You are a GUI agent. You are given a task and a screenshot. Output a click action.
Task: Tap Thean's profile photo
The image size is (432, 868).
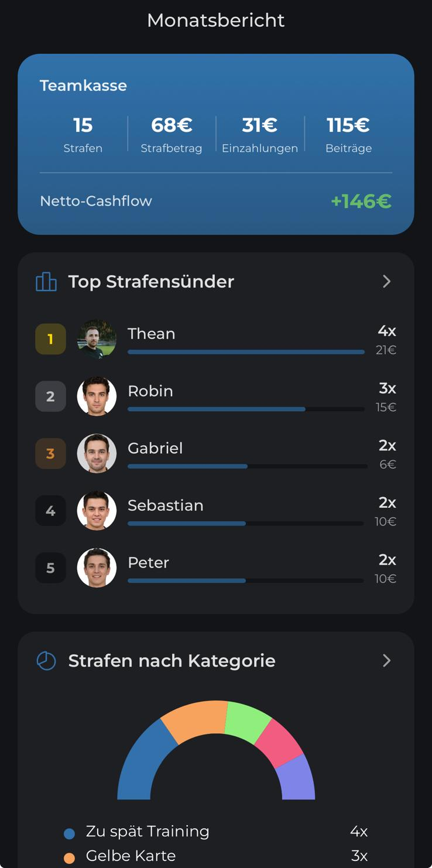pyautogui.click(x=97, y=339)
